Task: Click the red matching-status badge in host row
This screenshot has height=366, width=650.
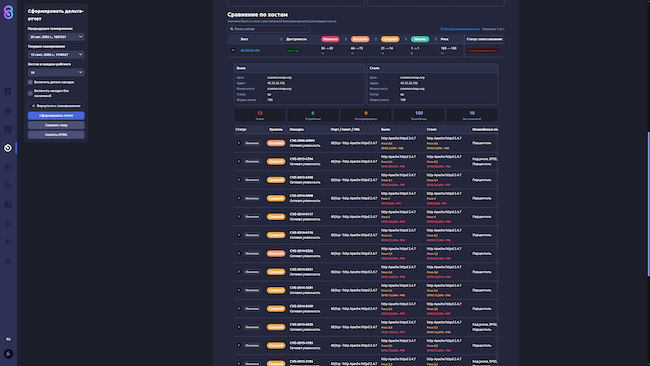Action: point(483,51)
